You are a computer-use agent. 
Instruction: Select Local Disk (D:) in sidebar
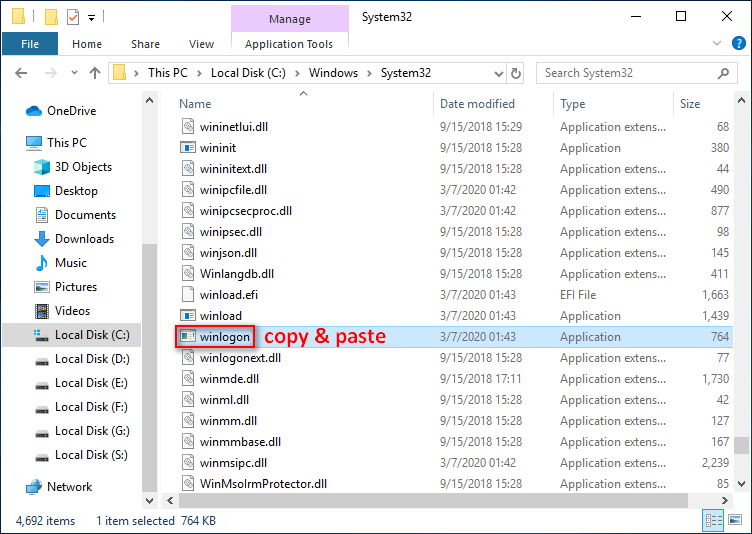82,359
